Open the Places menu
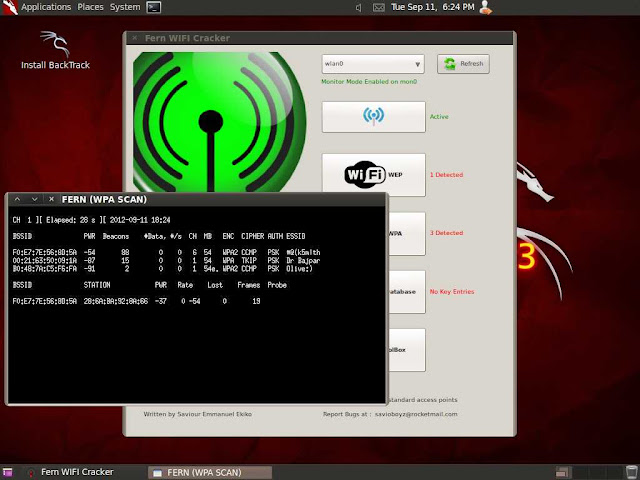The image size is (640, 480). point(90,7)
